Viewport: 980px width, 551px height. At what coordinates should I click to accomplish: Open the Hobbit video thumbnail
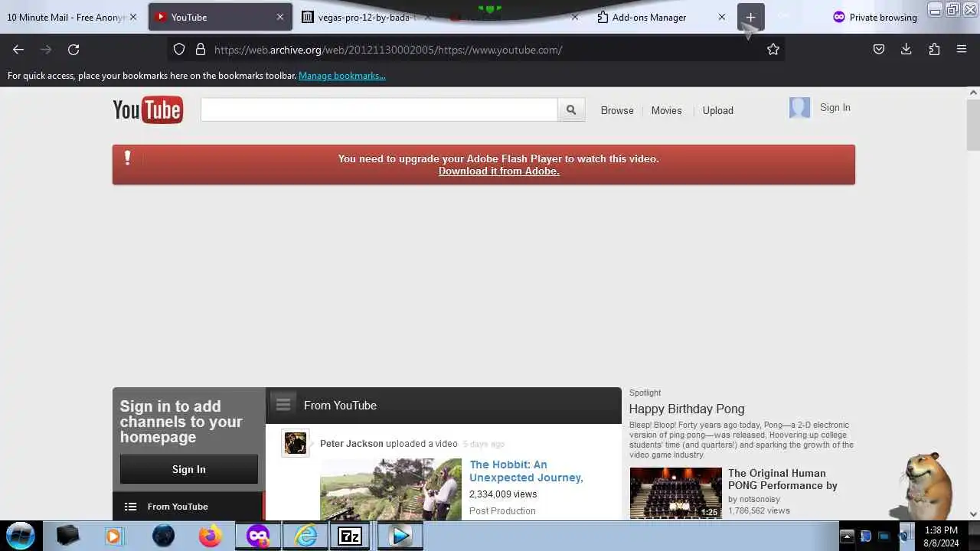click(x=390, y=490)
